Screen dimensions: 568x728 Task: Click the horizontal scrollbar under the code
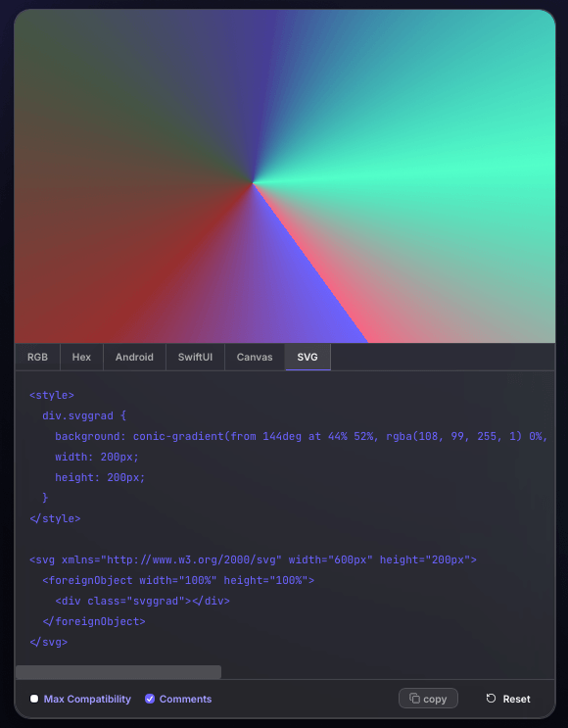click(x=118, y=672)
